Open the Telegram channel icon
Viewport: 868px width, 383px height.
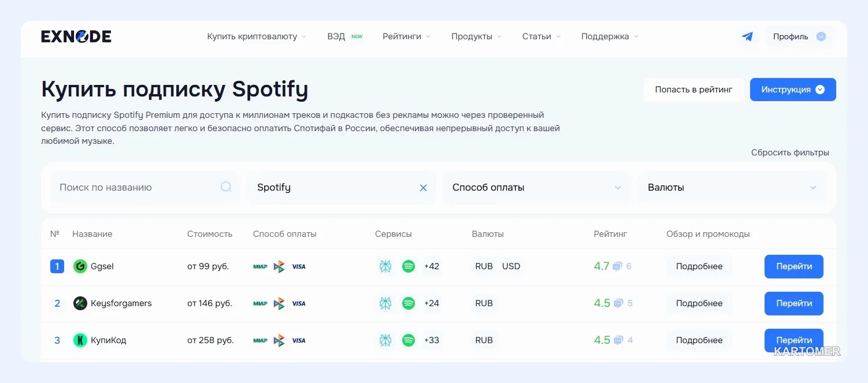747,36
